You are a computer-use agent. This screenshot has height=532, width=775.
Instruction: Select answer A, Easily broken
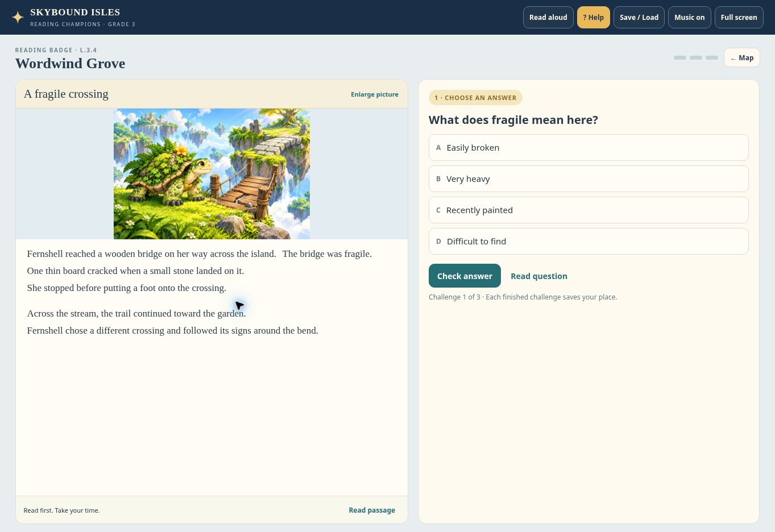(x=588, y=147)
